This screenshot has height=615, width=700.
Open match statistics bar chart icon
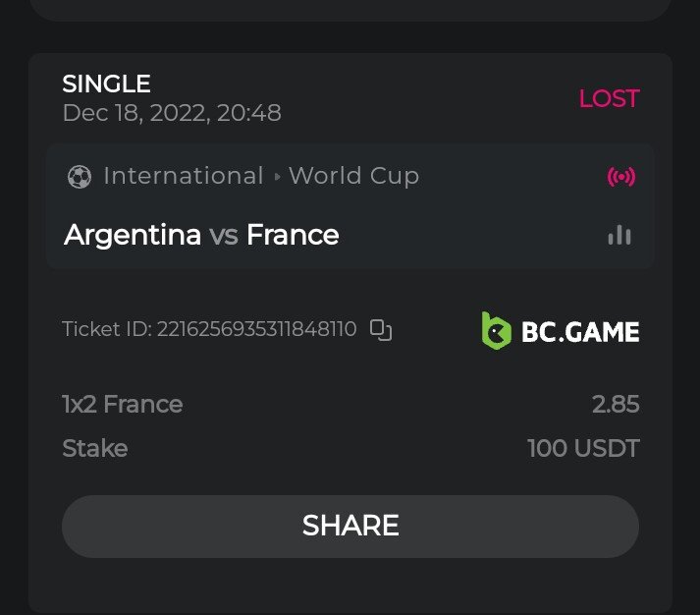[x=619, y=235]
